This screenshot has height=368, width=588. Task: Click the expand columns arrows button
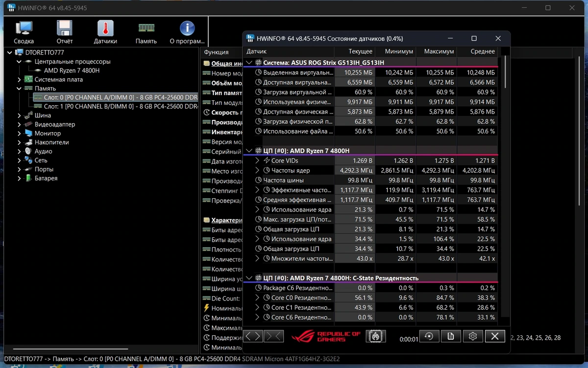click(x=253, y=336)
